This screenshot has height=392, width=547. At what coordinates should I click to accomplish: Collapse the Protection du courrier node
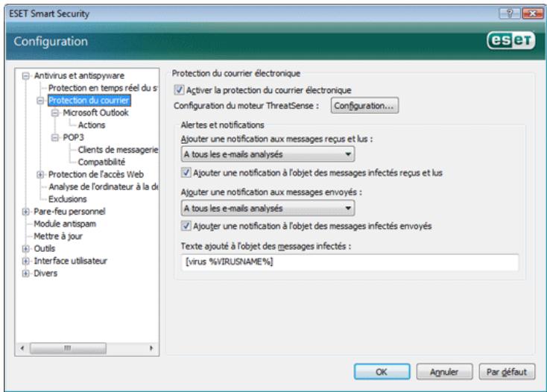(40, 101)
